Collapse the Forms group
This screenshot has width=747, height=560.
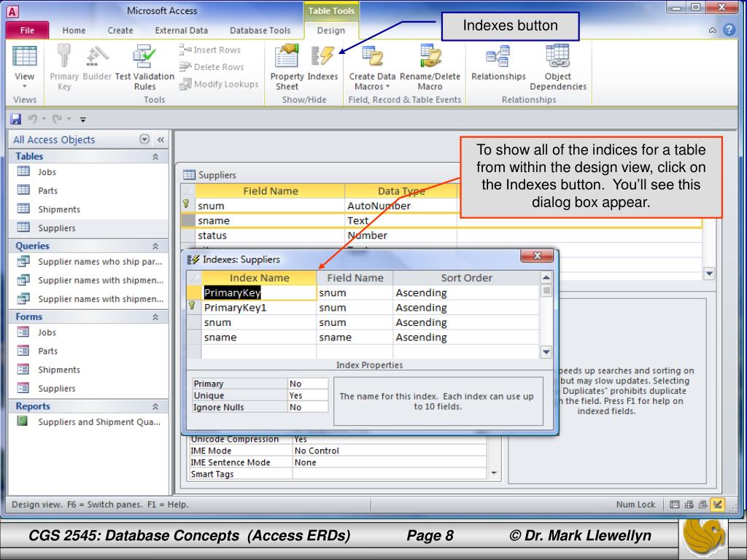tap(155, 317)
